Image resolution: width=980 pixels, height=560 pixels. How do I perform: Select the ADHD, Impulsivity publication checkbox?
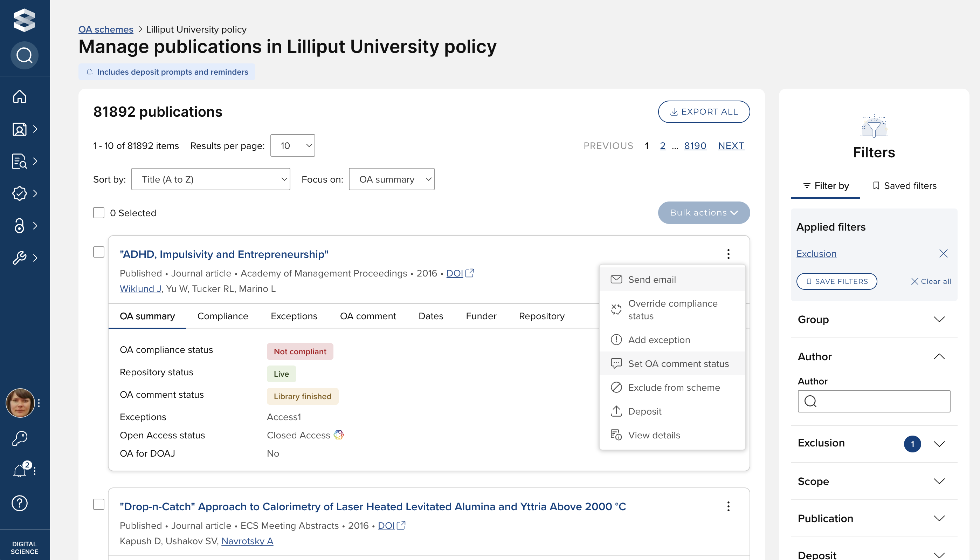[x=99, y=252]
